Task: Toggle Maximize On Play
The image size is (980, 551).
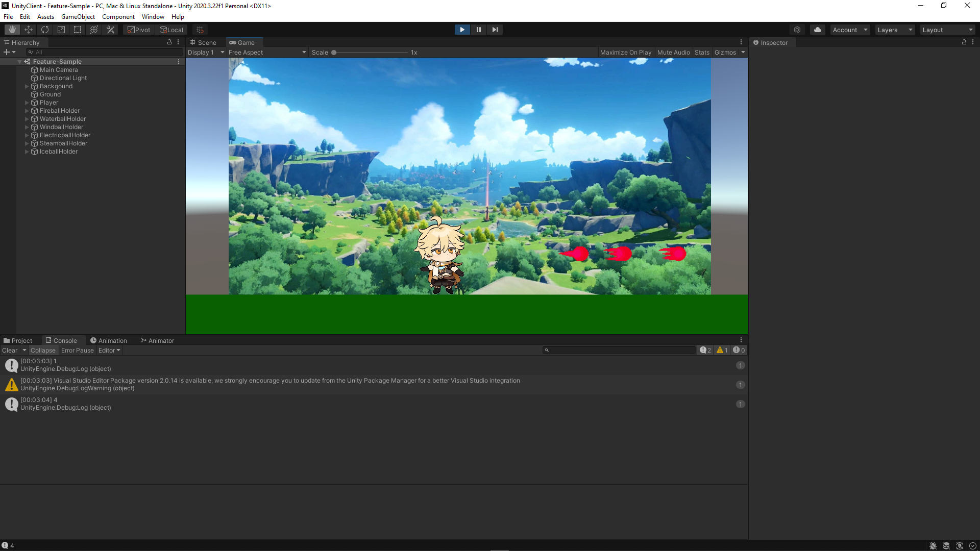Action: tap(625, 53)
